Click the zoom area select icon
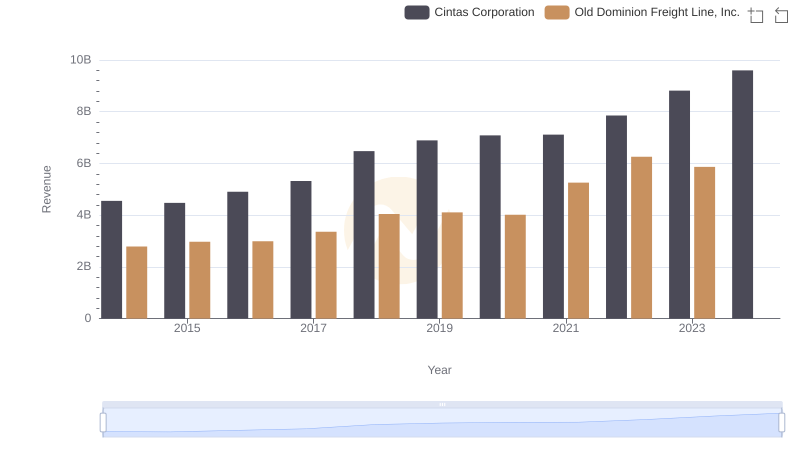This screenshot has height=461, width=800. pos(756,15)
